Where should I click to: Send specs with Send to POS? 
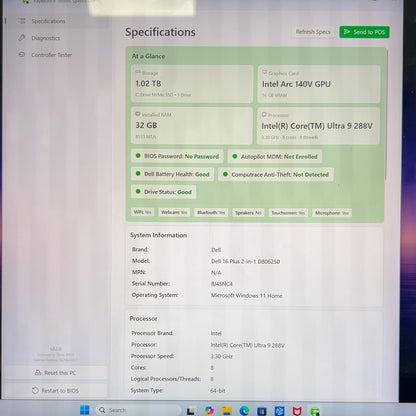pyautogui.click(x=364, y=32)
